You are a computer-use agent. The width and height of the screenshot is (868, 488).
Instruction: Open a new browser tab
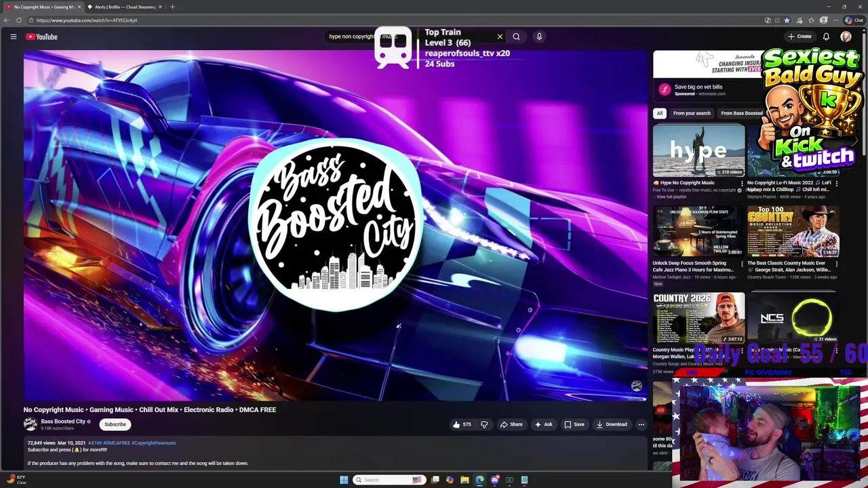click(172, 7)
